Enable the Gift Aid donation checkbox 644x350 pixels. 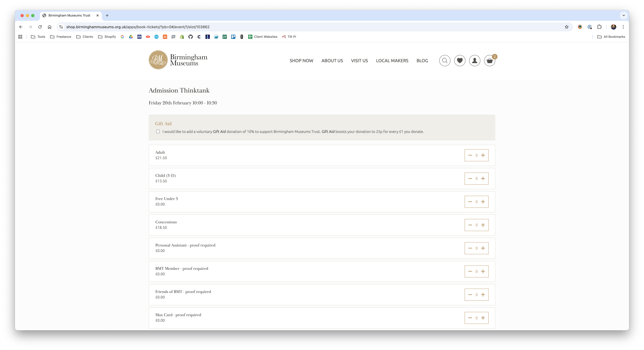pyautogui.click(x=158, y=131)
